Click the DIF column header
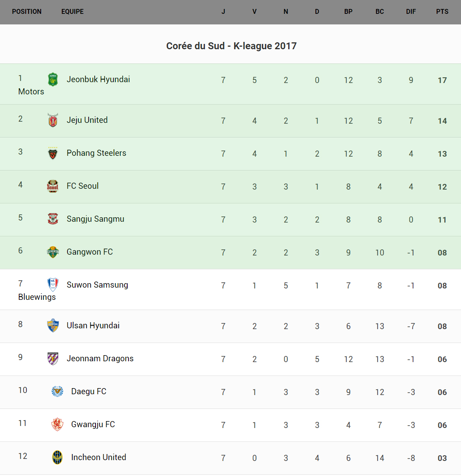Screen dimensions: 461x476 (x=411, y=12)
